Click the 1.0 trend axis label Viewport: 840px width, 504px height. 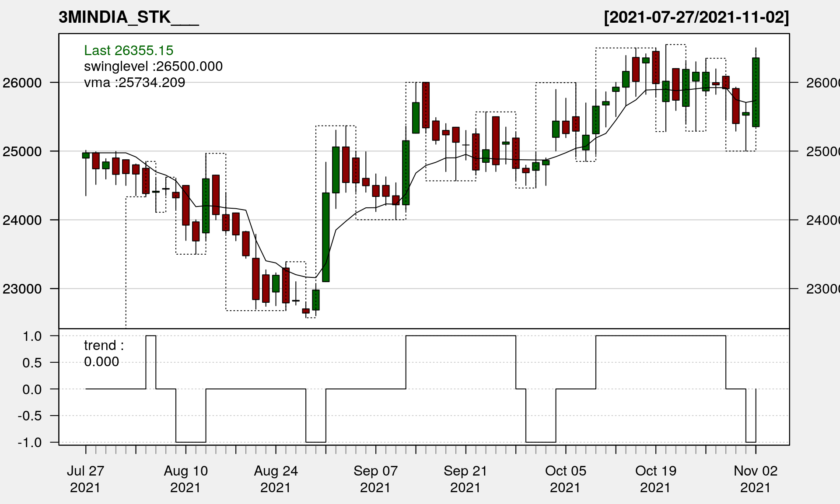pyautogui.click(x=32, y=336)
